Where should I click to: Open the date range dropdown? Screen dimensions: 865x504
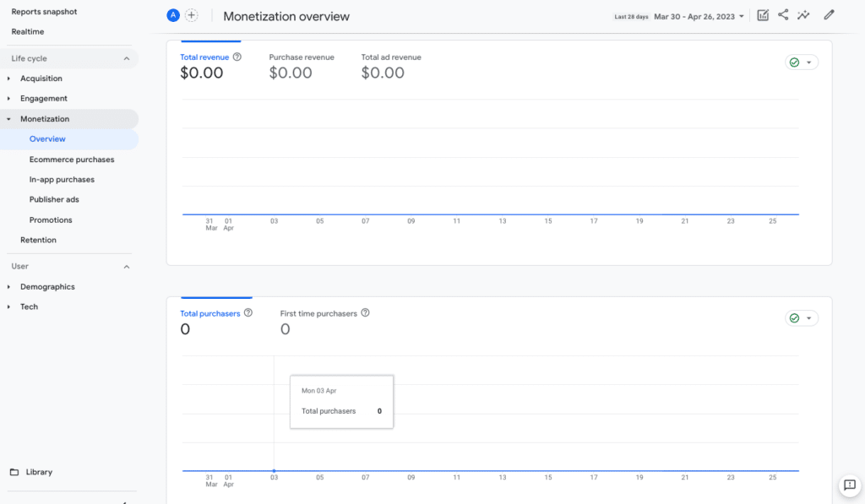(699, 16)
